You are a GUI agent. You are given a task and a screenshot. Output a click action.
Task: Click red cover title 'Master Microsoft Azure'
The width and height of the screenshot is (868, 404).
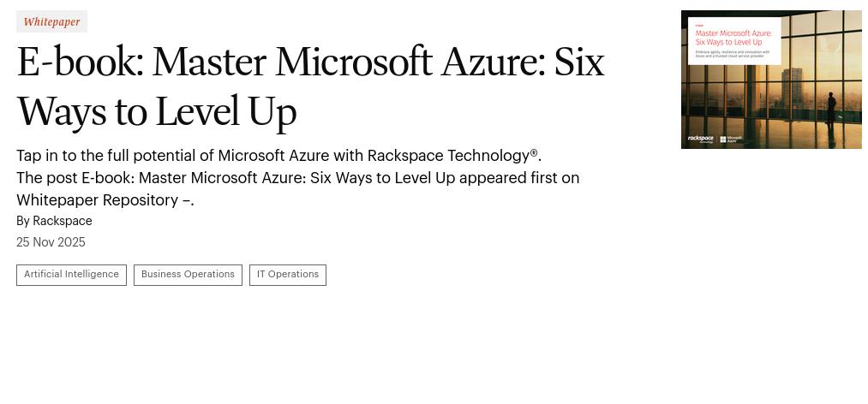click(733, 33)
